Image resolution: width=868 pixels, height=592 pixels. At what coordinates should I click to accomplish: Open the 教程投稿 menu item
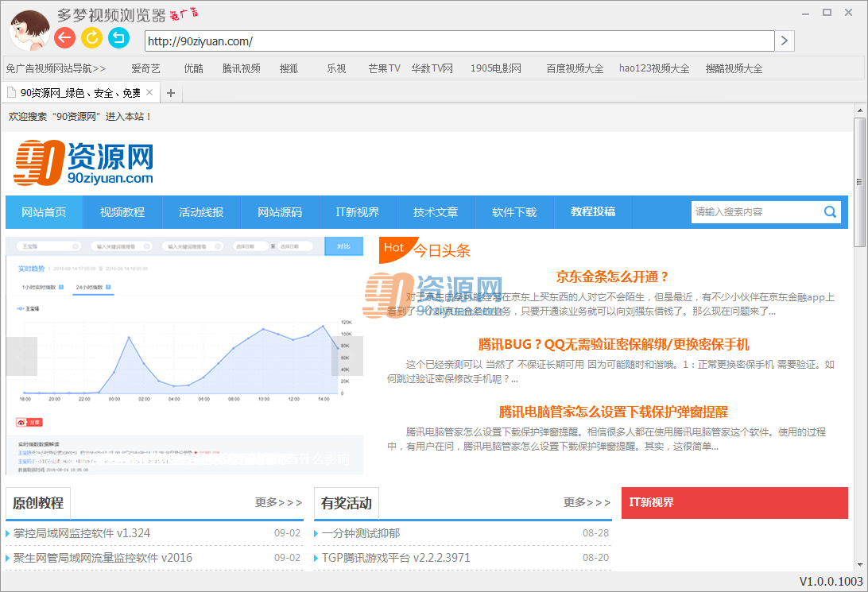(593, 212)
